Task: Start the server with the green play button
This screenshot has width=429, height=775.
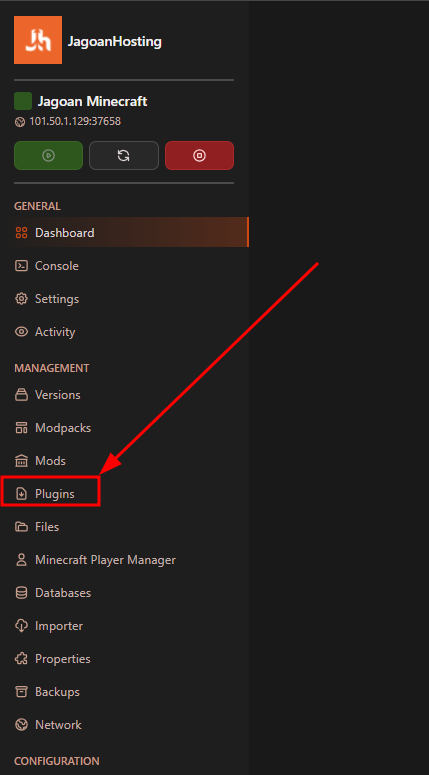Action: pyautogui.click(x=48, y=156)
